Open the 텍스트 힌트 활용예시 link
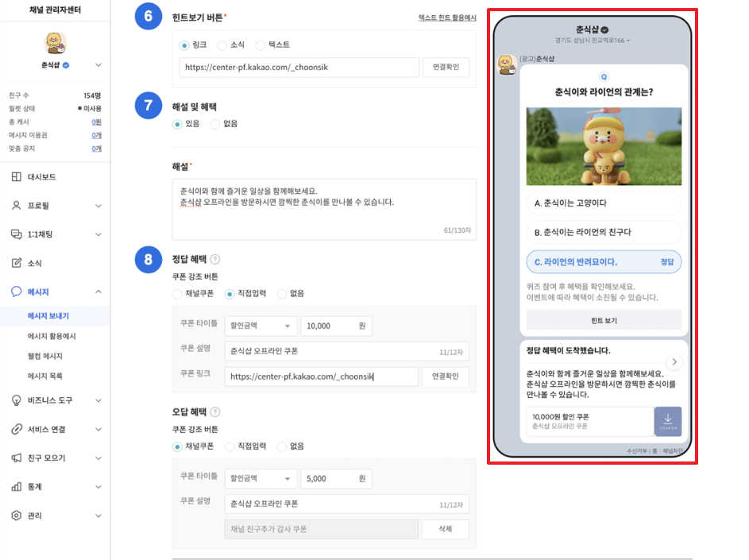Viewport: 749px width, 560px height. [447, 17]
